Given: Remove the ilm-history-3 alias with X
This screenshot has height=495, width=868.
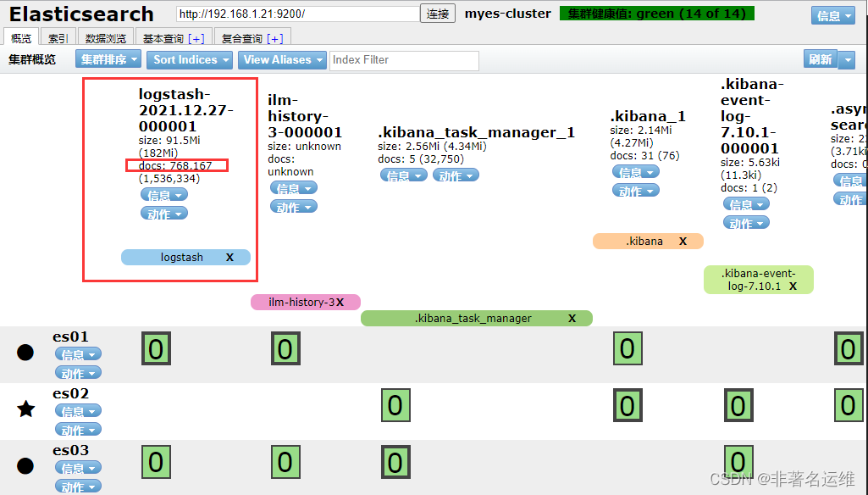Looking at the screenshot, I should point(340,302).
